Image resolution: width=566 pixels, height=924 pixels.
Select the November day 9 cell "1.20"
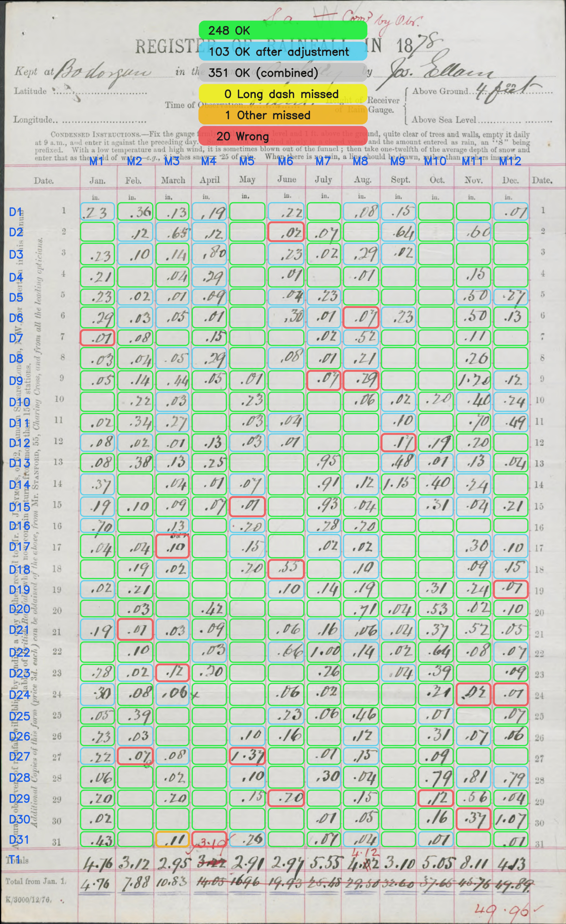[473, 381]
